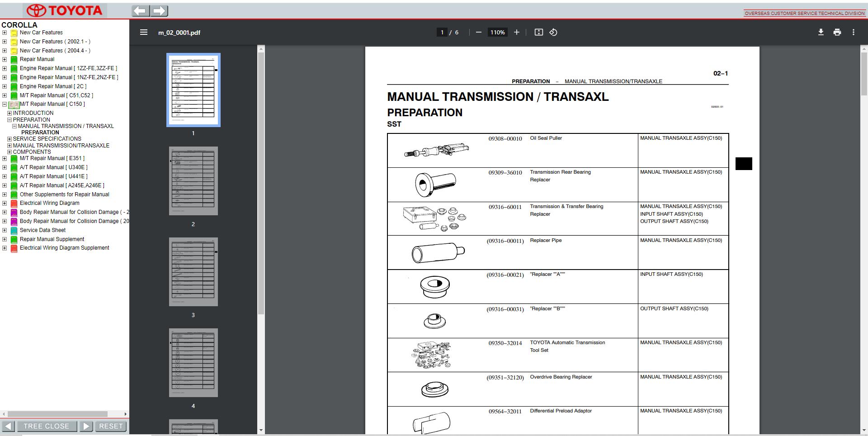Click the COROLLA heading
The height and width of the screenshot is (436, 868).
[x=19, y=25]
